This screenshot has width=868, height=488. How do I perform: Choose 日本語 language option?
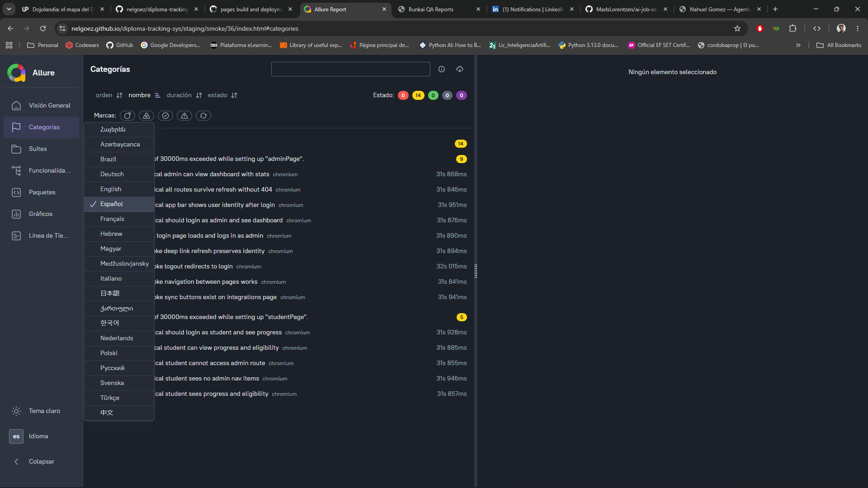pos(119,293)
